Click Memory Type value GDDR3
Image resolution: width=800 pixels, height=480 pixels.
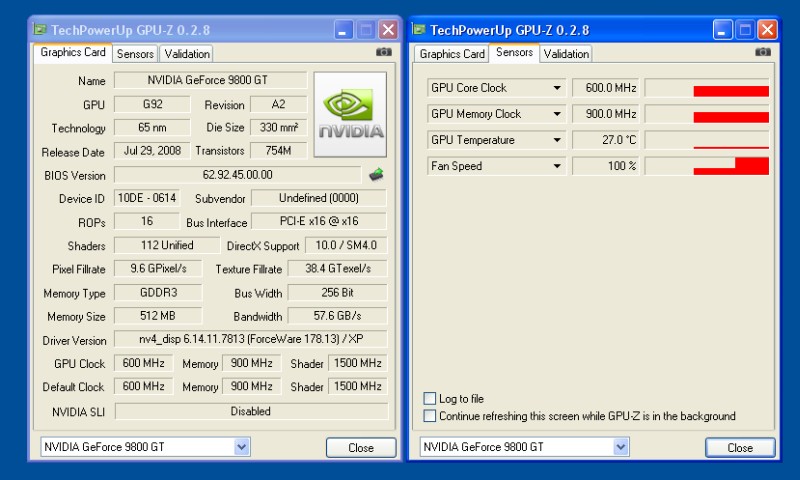[x=158, y=292]
